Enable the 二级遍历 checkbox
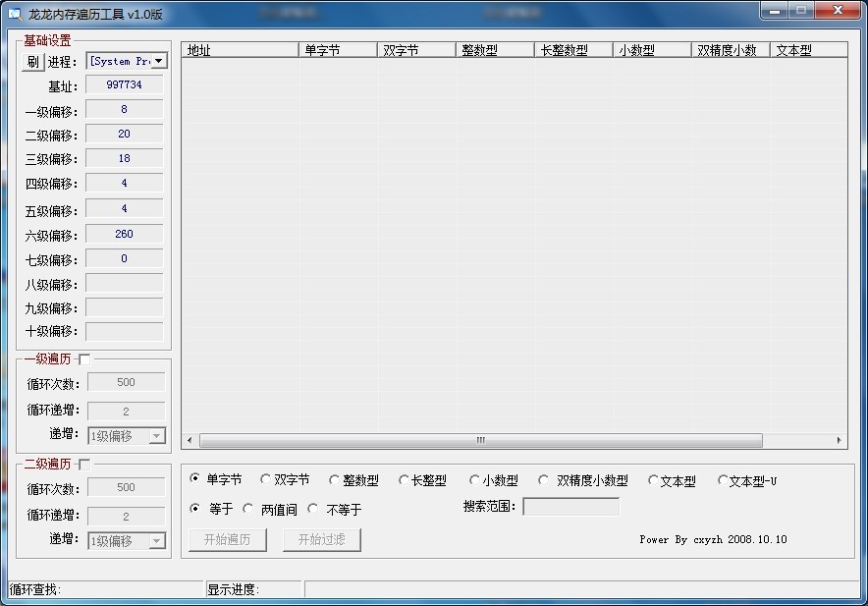This screenshot has width=868, height=606. tap(84, 464)
